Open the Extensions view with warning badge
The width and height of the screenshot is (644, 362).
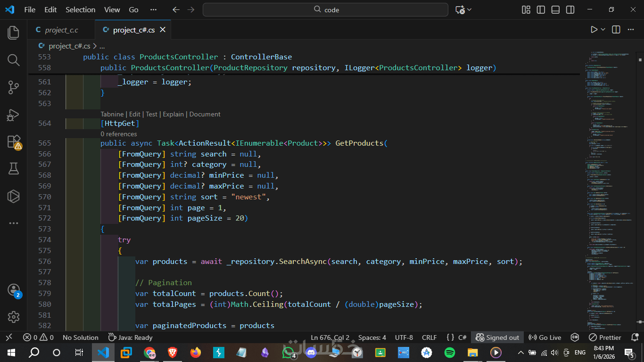point(13,142)
